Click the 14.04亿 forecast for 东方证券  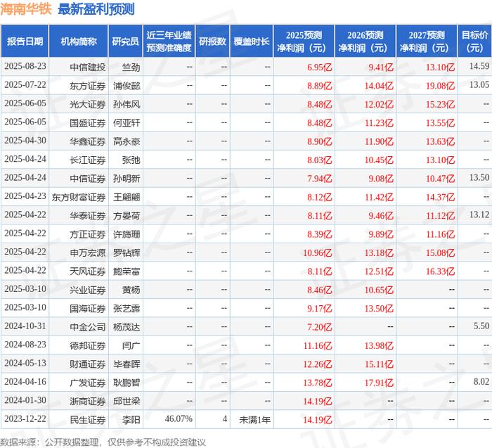coord(379,86)
